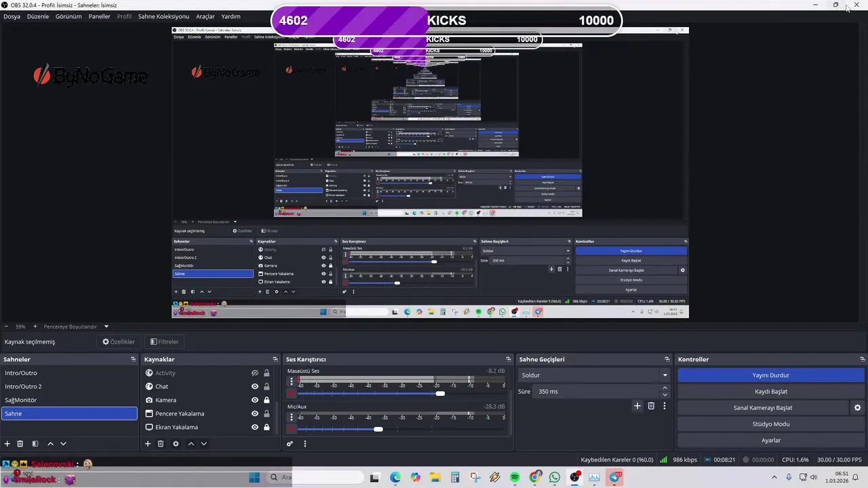Unlock the Kamera source

coord(267,400)
